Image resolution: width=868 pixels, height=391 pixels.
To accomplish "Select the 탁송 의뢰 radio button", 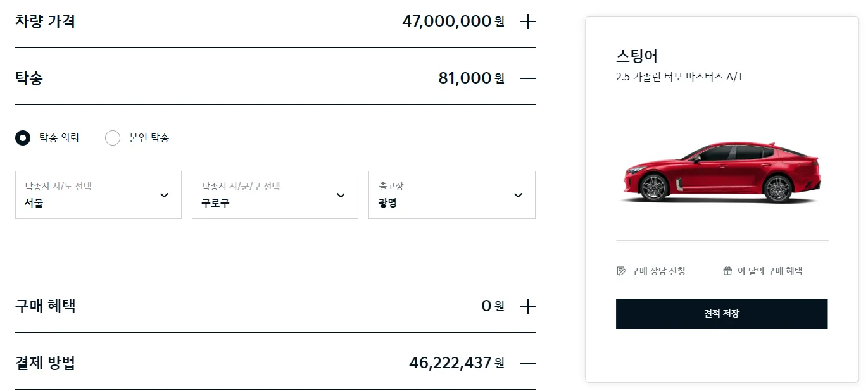I will point(23,137).
